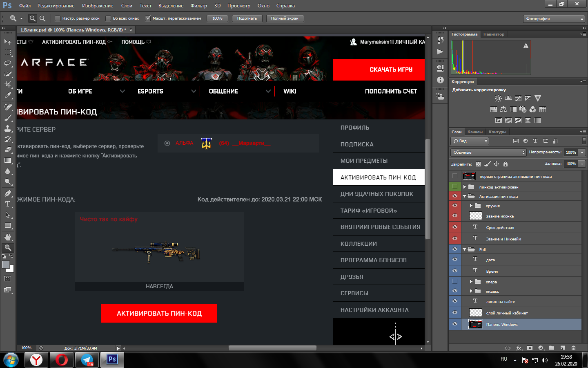
Task: Click the foreground color swatch
Action: pyautogui.click(x=5, y=265)
